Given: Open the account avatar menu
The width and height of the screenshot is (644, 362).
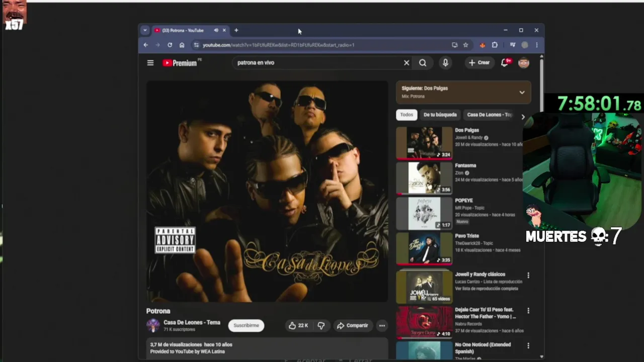Looking at the screenshot, I should click(x=524, y=63).
